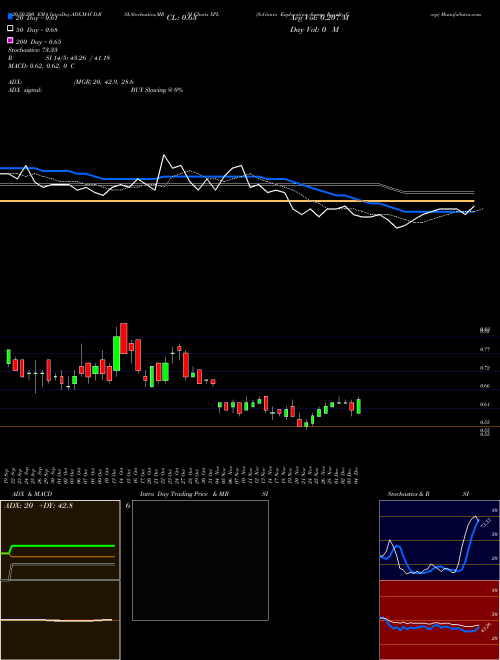Click the 0.77 price axis label
The height and width of the screenshot is (660, 500).
(x=484, y=349)
